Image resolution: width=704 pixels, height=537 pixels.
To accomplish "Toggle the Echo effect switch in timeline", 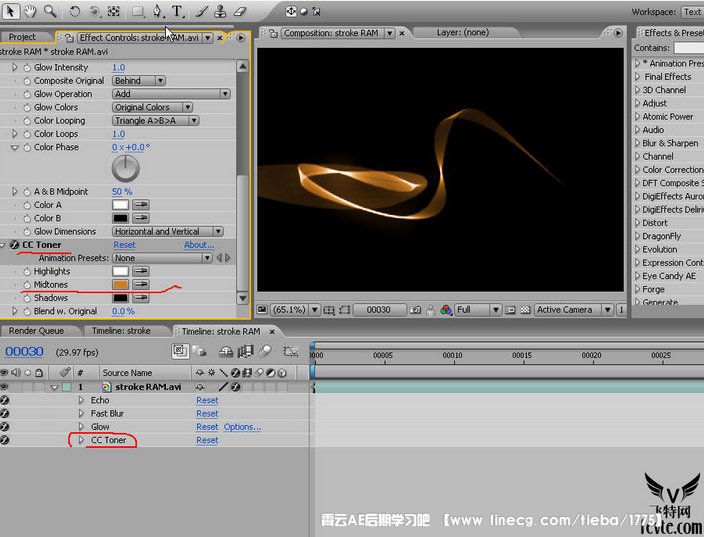I will [4, 400].
